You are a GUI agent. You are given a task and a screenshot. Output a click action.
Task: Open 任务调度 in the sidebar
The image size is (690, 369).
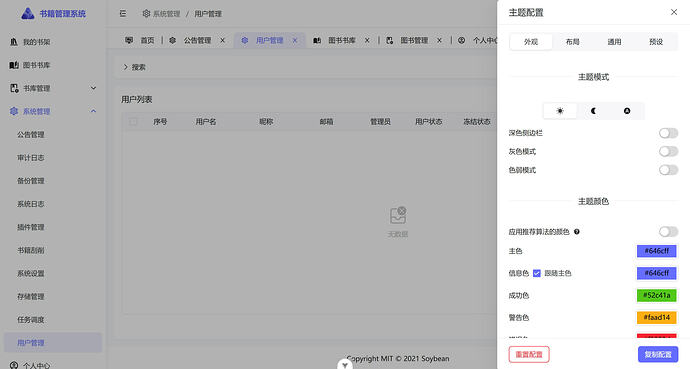click(x=53, y=320)
